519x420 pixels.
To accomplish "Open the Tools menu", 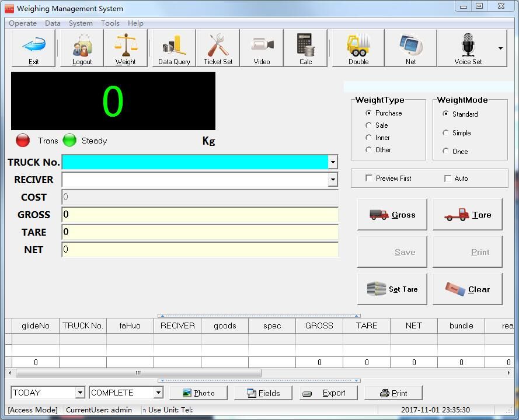I will pos(110,23).
